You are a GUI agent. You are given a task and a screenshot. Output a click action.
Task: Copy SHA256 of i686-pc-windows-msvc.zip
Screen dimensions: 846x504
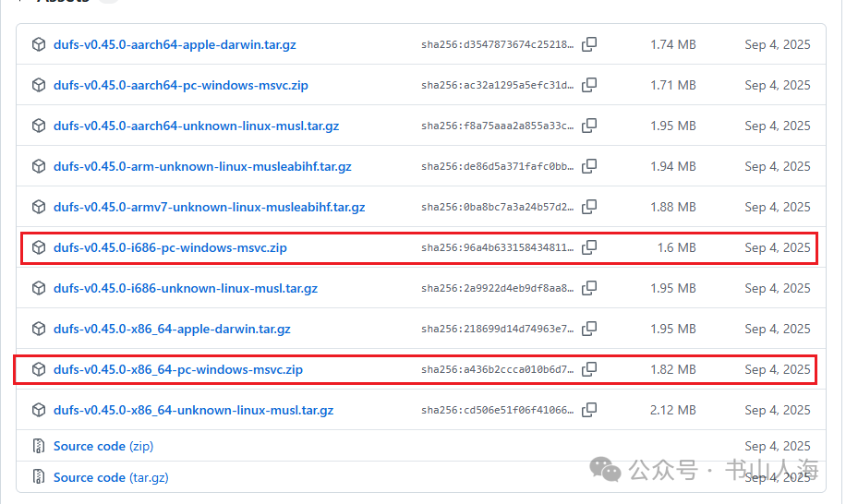tap(589, 247)
